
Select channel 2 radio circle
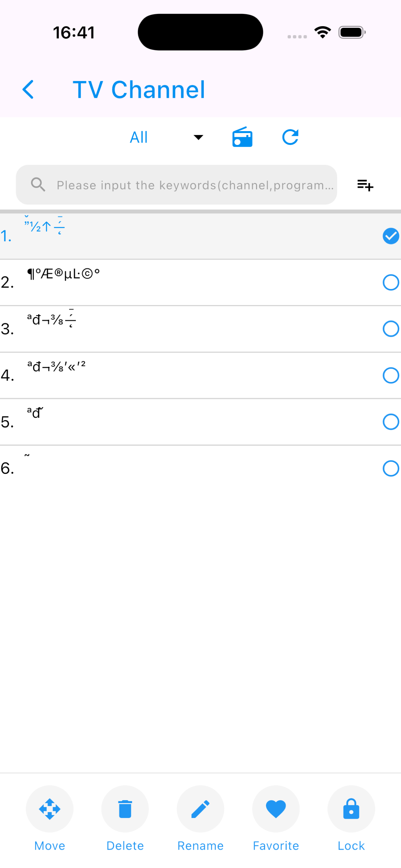(391, 282)
